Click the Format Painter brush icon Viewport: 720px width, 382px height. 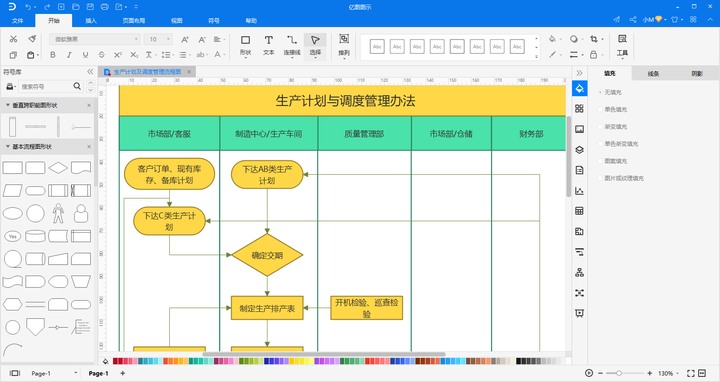point(32,39)
